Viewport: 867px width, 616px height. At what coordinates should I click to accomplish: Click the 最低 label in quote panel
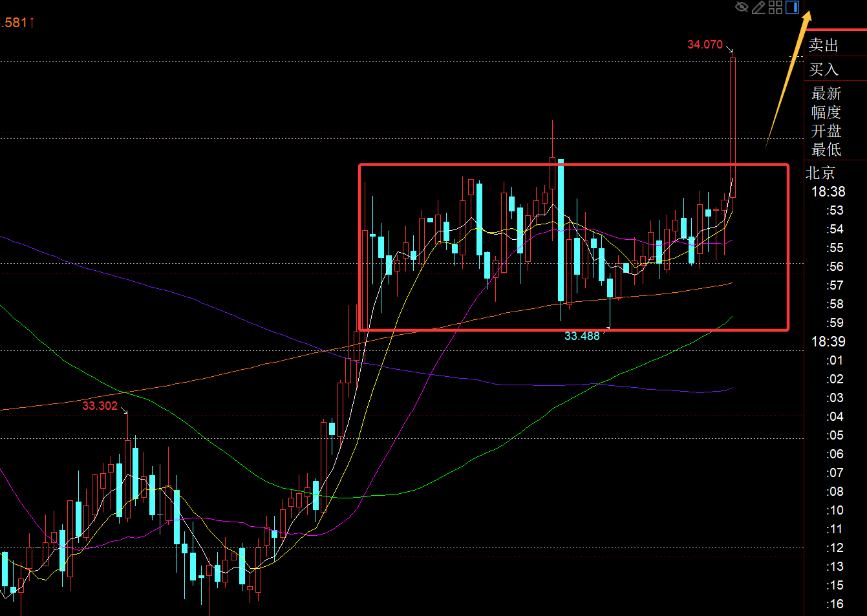[826, 150]
